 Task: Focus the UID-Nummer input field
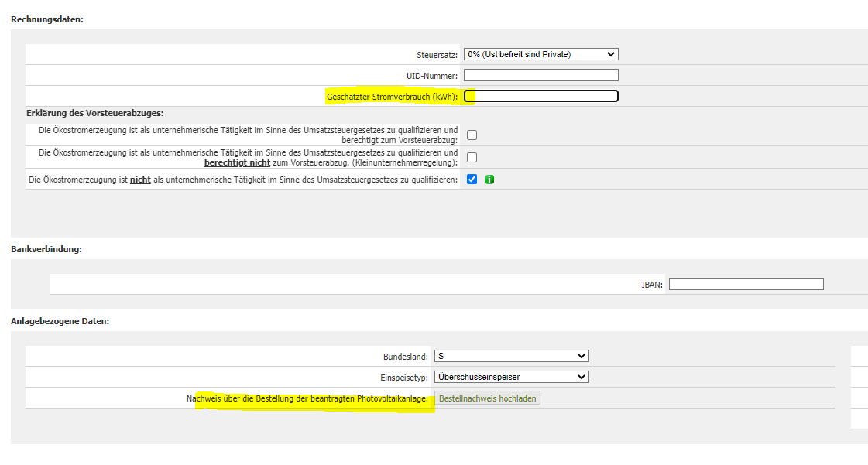[x=540, y=75]
